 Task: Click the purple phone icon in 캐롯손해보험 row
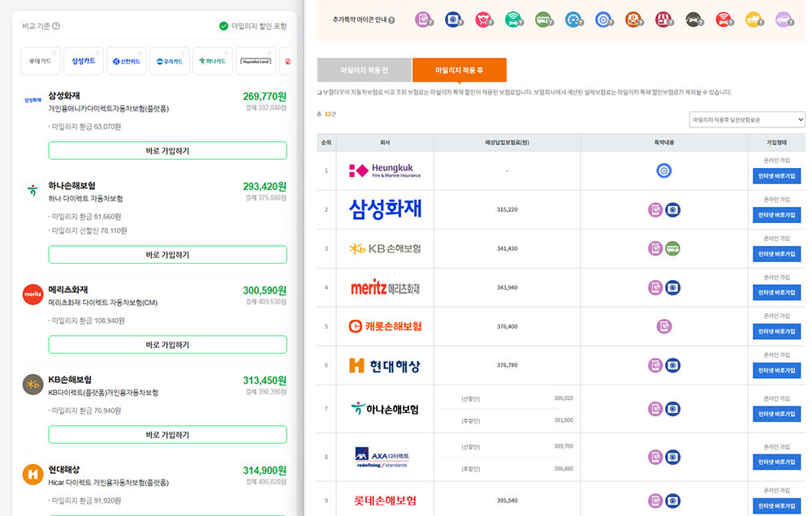pos(664,326)
